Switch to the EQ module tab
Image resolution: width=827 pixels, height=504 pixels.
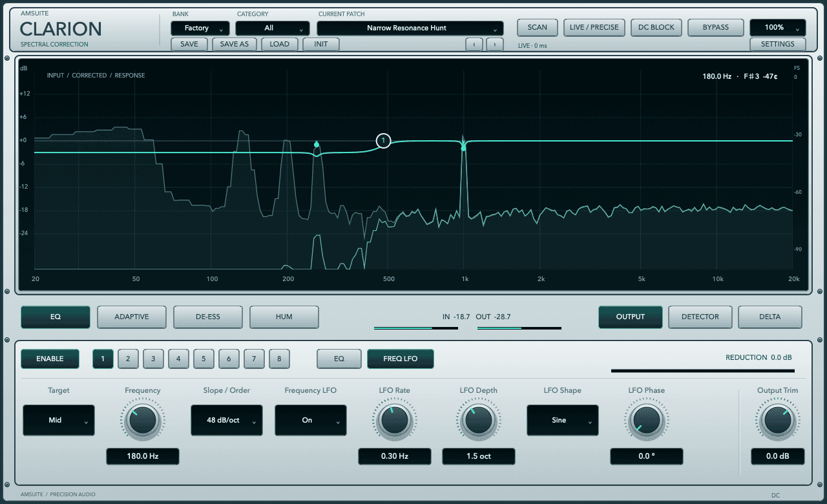[x=55, y=317]
